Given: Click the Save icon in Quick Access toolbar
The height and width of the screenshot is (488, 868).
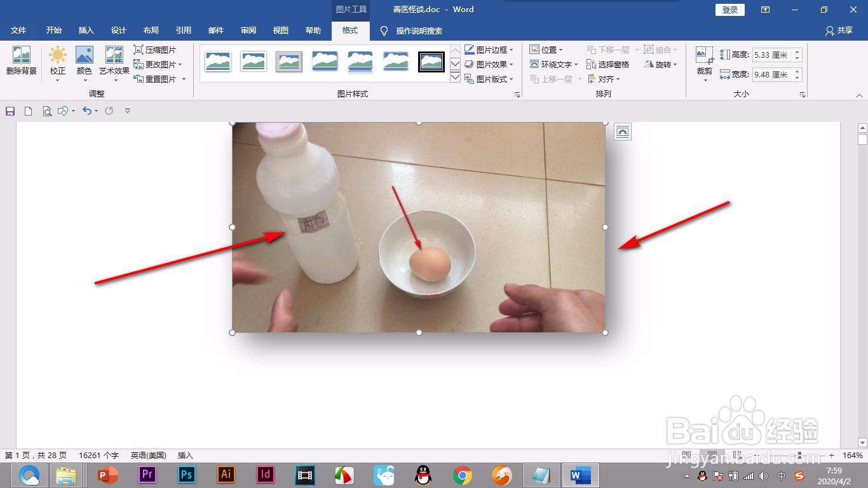Looking at the screenshot, I should (x=10, y=111).
